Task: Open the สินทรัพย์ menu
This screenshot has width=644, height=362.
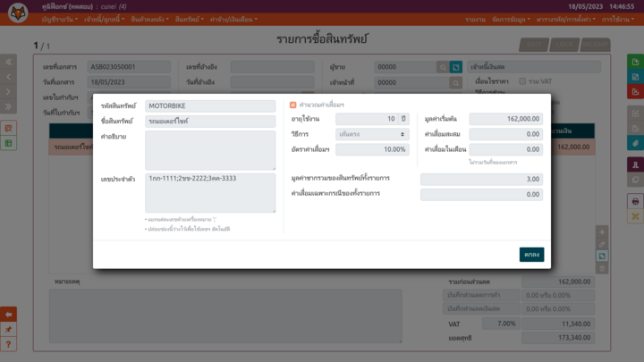Action: pos(190,20)
